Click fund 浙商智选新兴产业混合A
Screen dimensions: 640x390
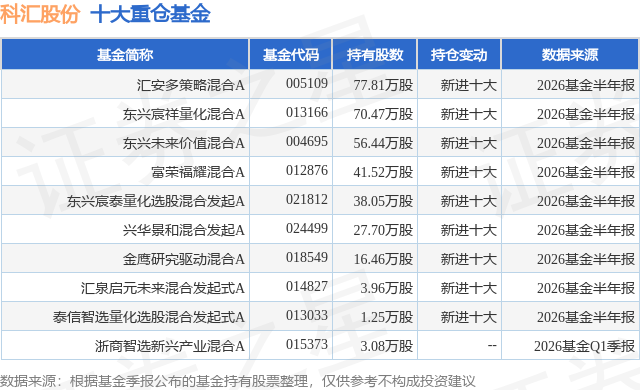[170, 346]
